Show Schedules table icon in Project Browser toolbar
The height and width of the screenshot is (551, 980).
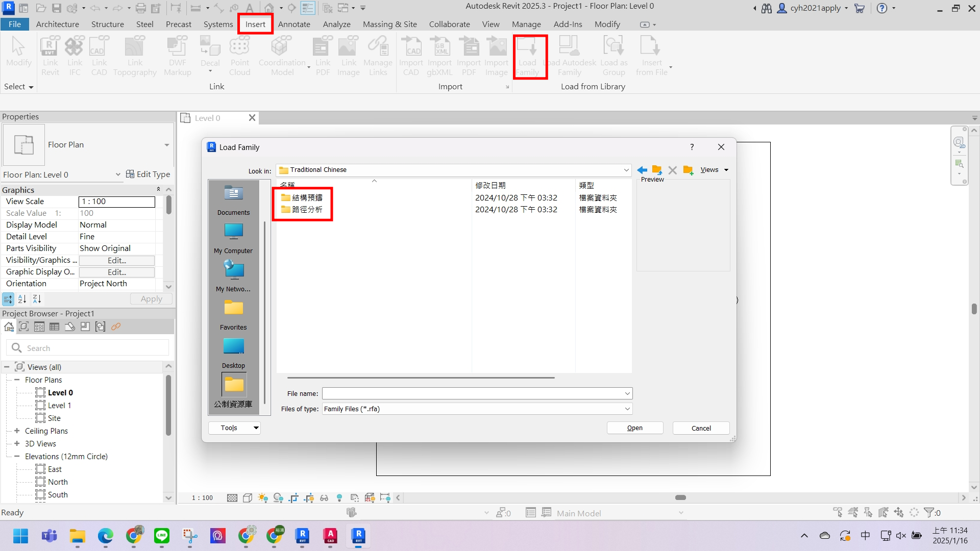[x=54, y=327]
